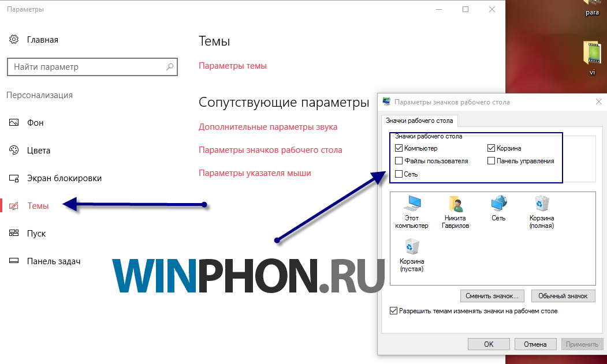Click the Темы brush icon in sidebar
The height and width of the screenshot is (364, 607).
(x=14, y=206)
